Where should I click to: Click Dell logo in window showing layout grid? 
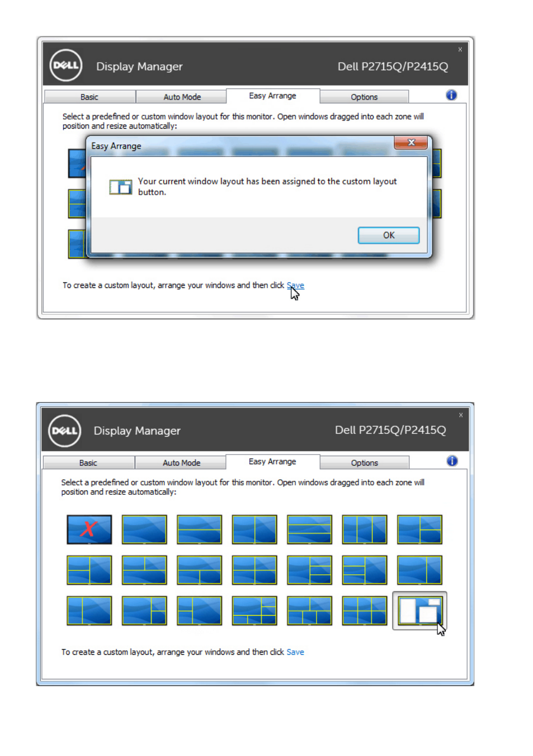click(65, 431)
